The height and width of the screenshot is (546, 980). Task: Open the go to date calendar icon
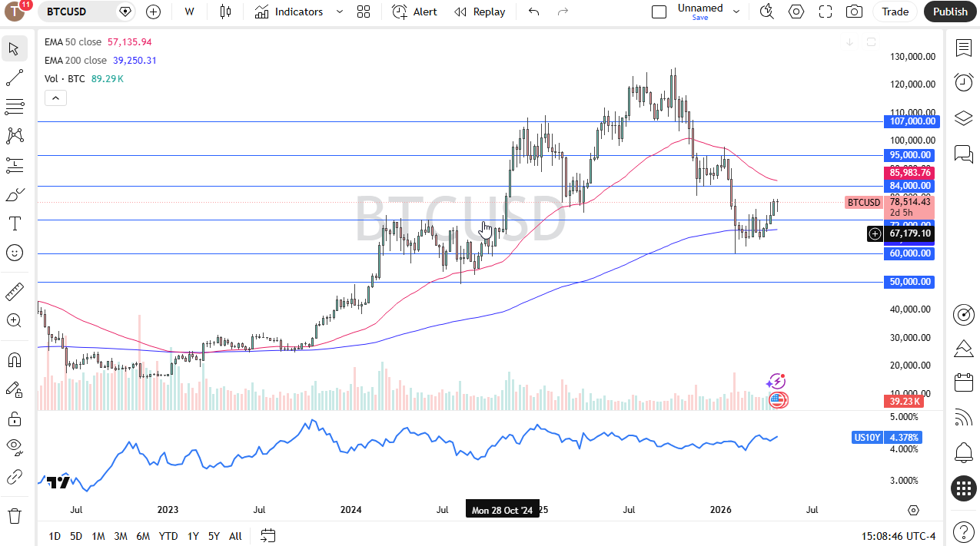point(268,535)
